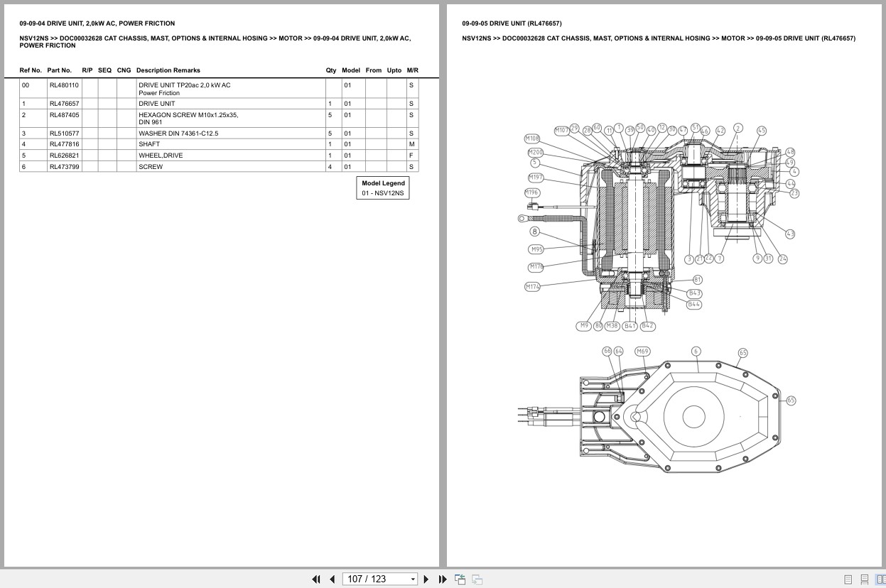Click the Description Remarks column header
The height and width of the screenshot is (588, 886).
tap(168, 70)
